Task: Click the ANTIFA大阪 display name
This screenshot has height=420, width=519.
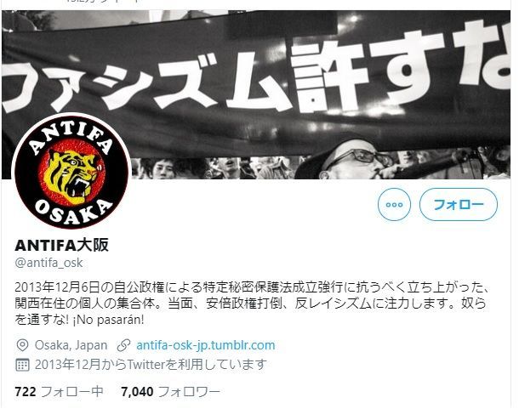Action: [61, 245]
